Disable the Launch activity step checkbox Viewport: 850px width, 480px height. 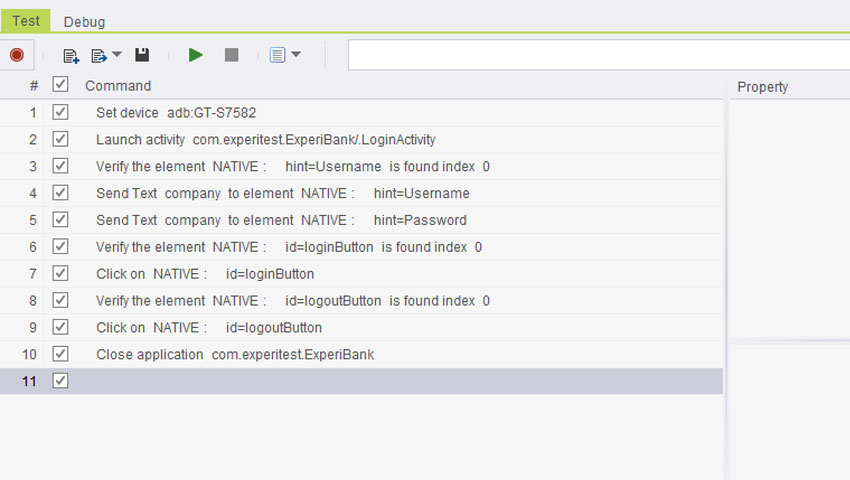click(60, 140)
